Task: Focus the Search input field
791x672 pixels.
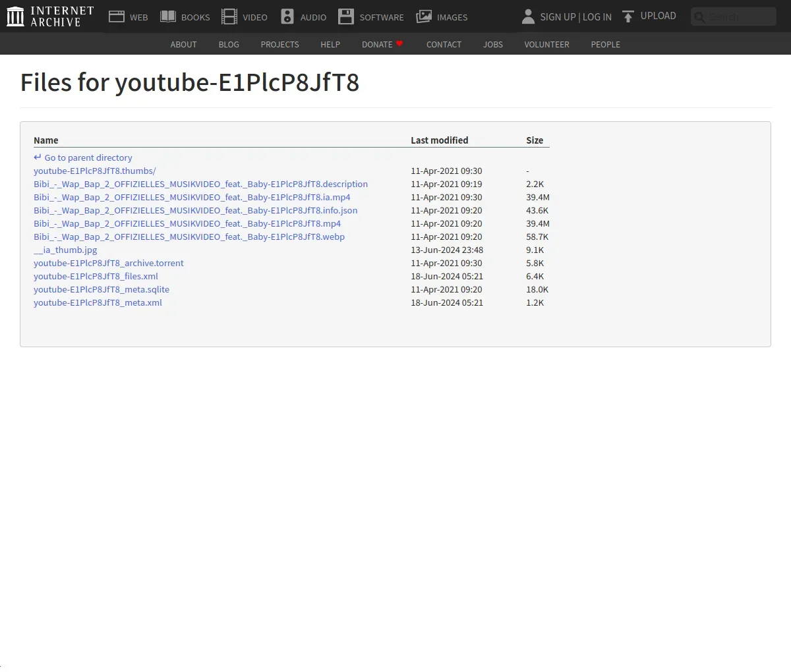Action: click(x=734, y=16)
